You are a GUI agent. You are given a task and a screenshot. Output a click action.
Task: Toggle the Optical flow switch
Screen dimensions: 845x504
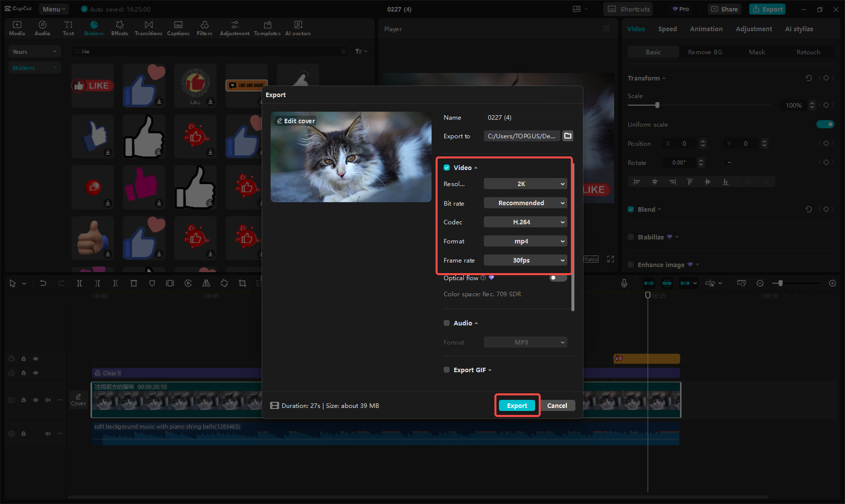[557, 278]
